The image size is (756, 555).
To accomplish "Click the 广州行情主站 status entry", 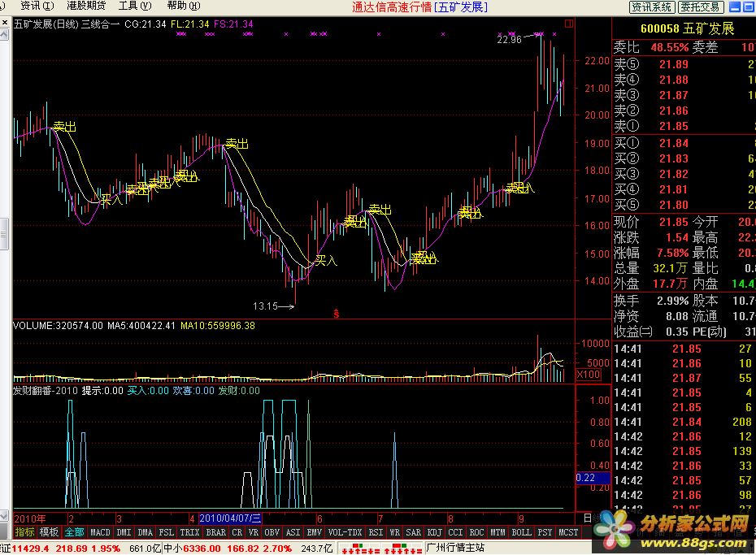I will [455, 548].
